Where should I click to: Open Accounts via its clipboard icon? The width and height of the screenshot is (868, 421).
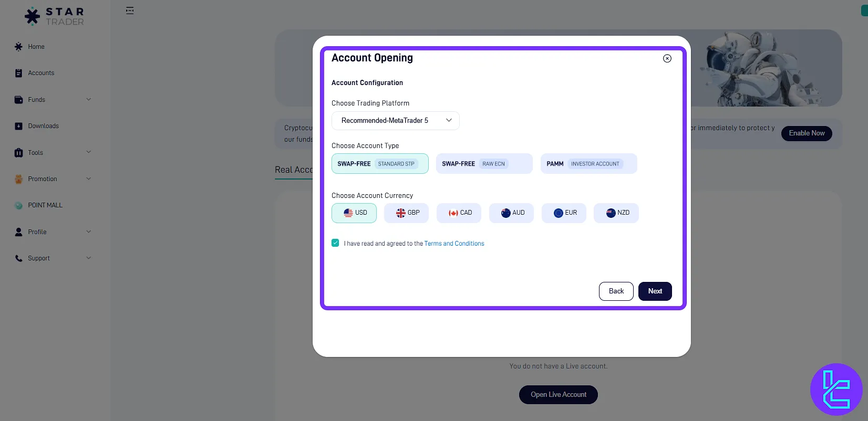pos(18,73)
